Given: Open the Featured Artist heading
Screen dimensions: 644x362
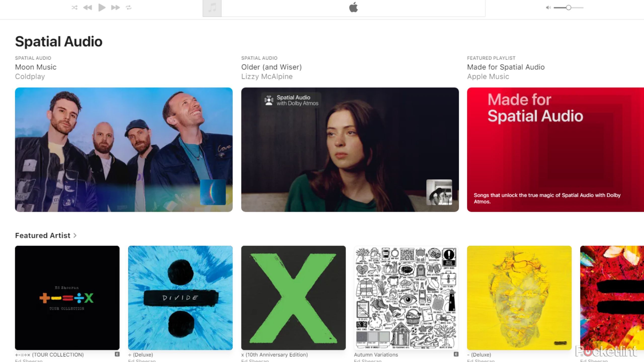Looking at the screenshot, I should 43,236.
